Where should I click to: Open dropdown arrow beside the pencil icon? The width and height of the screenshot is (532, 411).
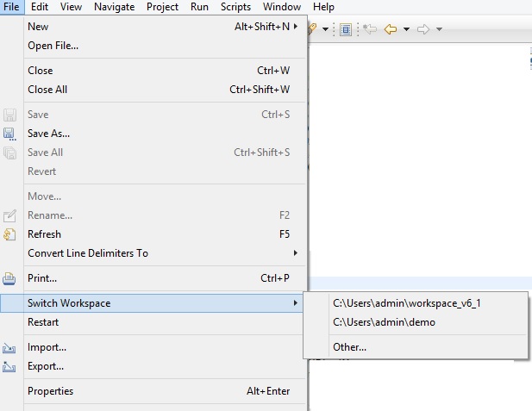click(325, 29)
